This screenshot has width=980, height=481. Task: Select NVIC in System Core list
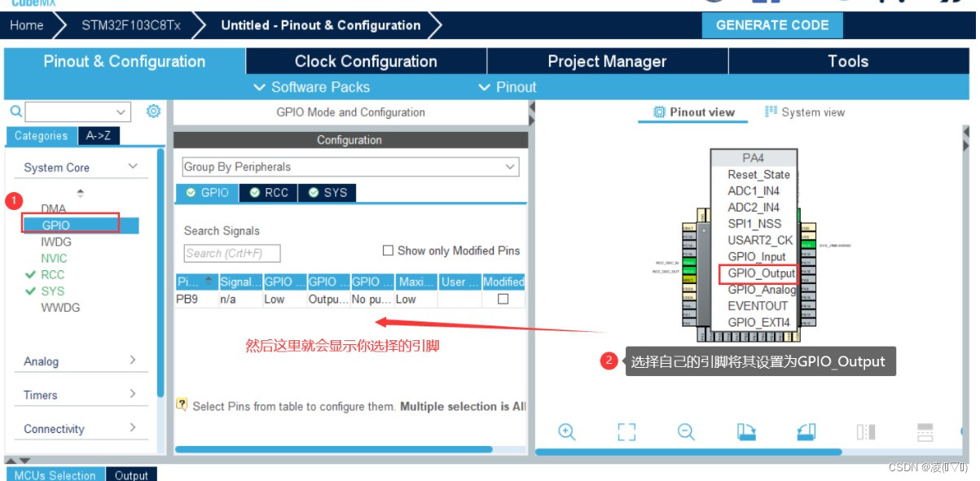pyautogui.click(x=54, y=258)
